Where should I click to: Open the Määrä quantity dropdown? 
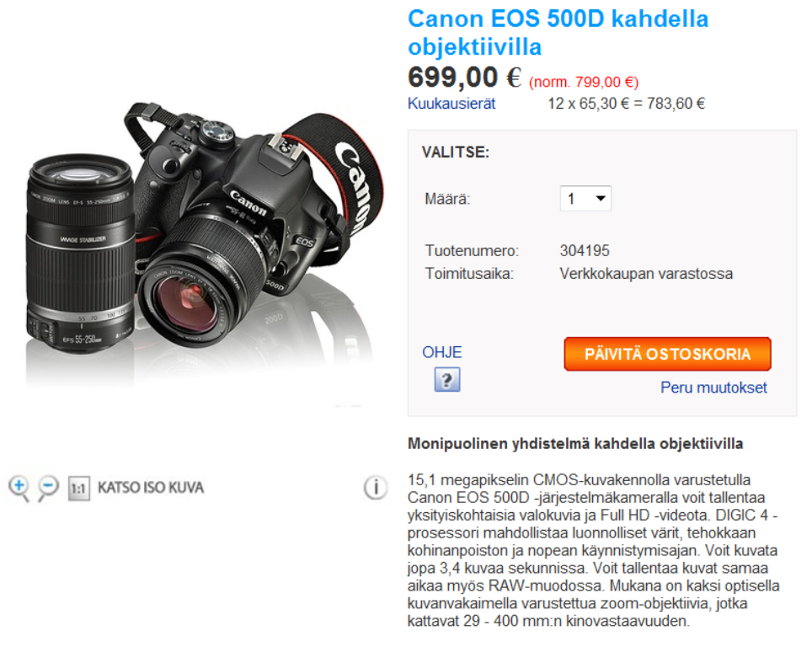click(x=585, y=199)
